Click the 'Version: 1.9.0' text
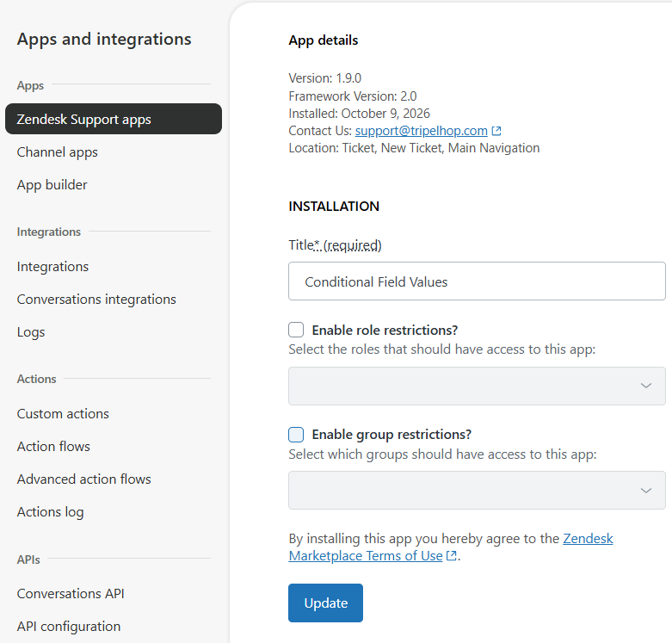This screenshot has width=672, height=643. coord(325,78)
